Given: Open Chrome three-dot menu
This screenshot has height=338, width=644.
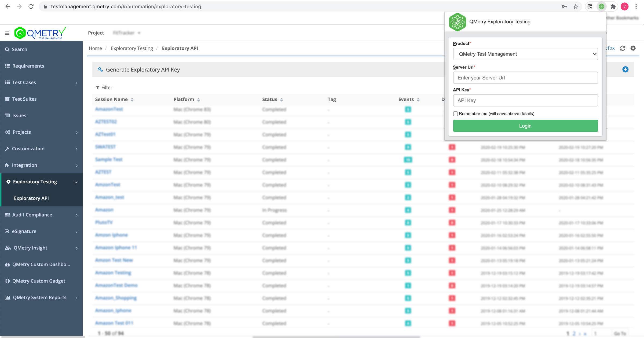Looking at the screenshot, I should click(x=636, y=6).
